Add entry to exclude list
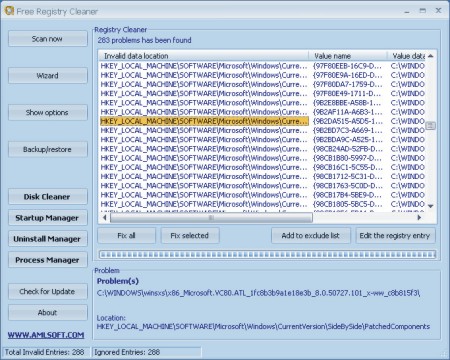The image size is (450, 360). click(x=311, y=236)
